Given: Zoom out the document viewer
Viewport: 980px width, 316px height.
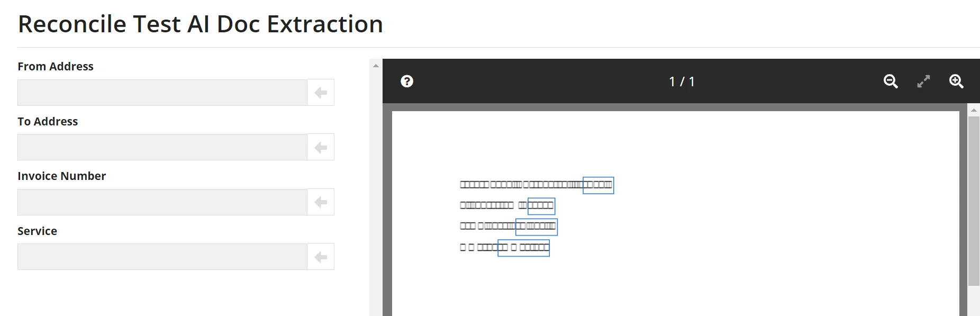Looking at the screenshot, I should (891, 81).
